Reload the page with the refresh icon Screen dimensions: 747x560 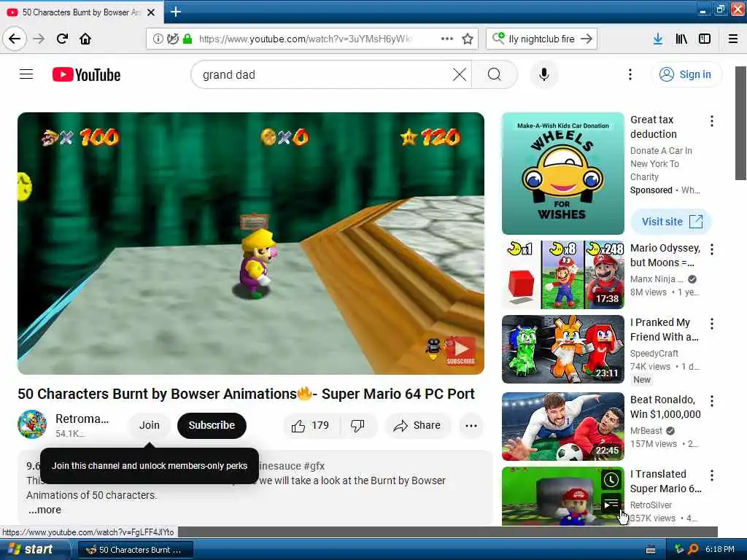pos(63,39)
